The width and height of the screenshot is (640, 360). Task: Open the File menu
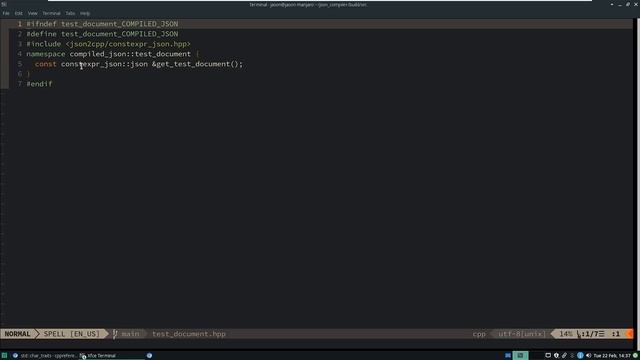pyautogui.click(x=6, y=13)
